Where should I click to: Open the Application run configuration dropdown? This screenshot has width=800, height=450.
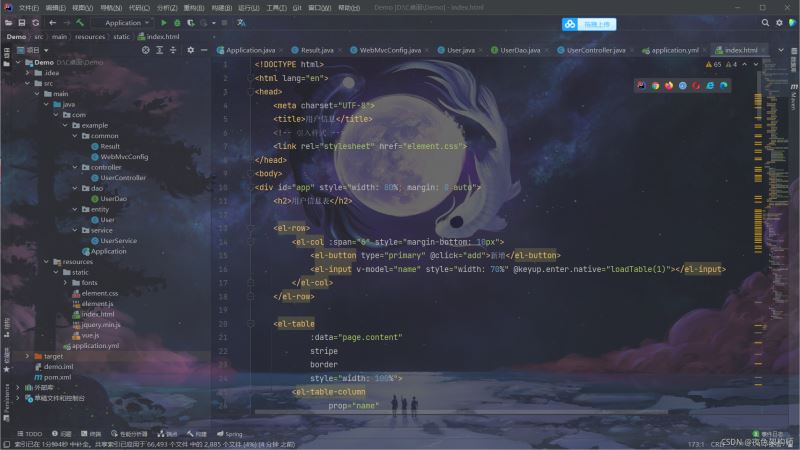coord(122,23)
